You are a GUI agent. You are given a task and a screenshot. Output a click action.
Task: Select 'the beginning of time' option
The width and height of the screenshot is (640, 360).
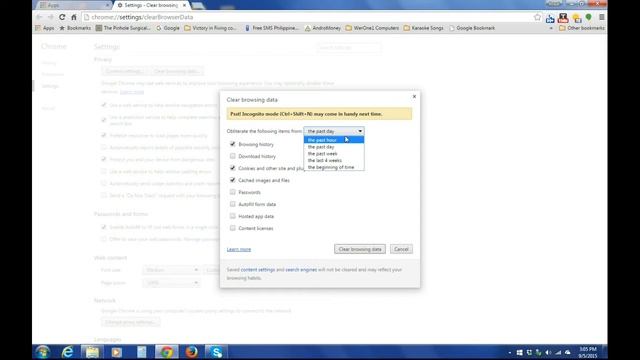tap(334, 167)
